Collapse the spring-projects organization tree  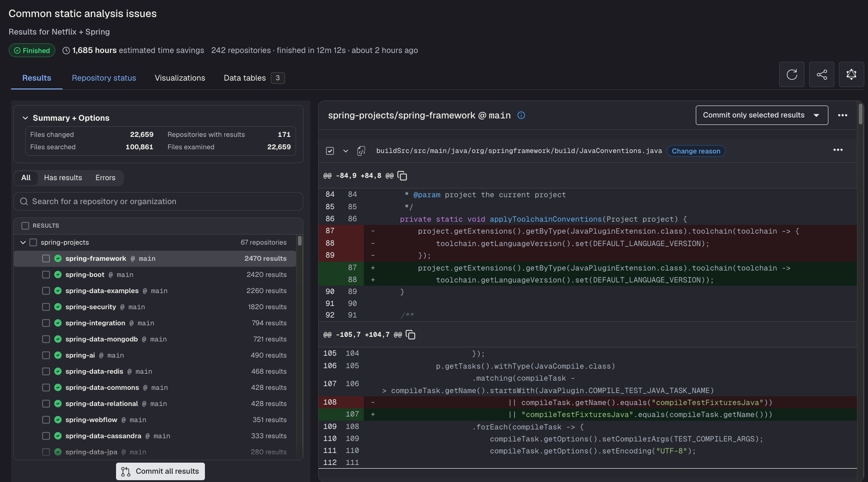(x=23, y=242)
